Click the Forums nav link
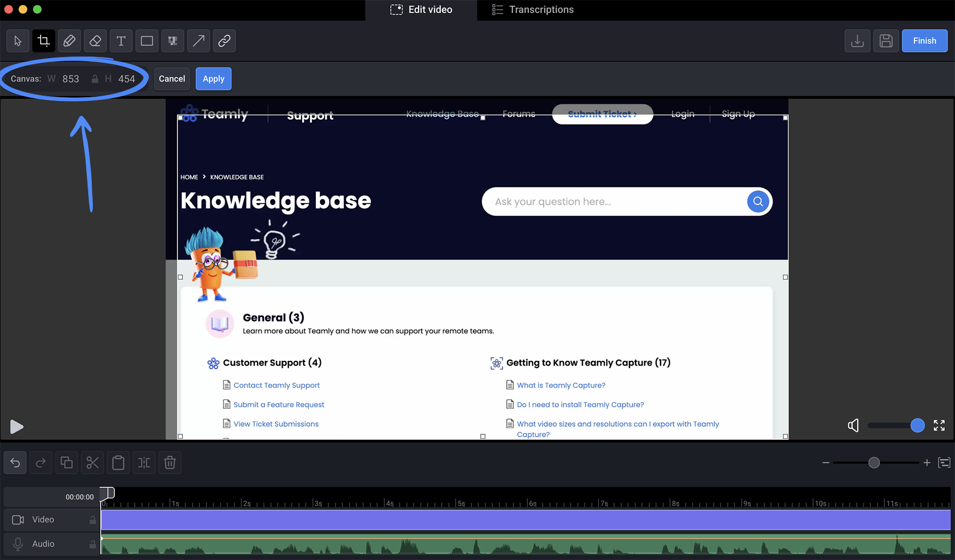This screenshot has width=955, height=560. [519, 114]
